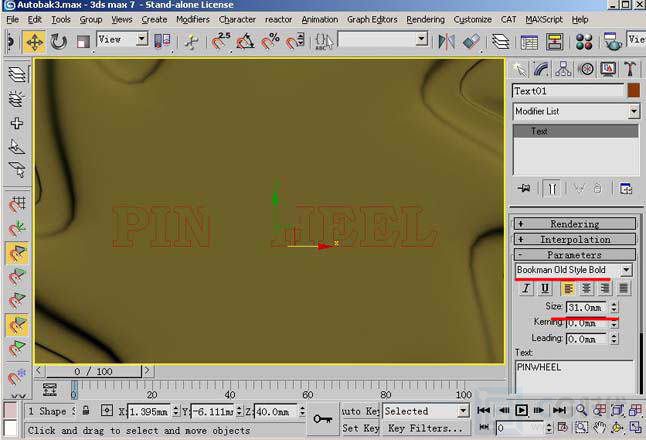Set text alignment to justify
The width and height of the screenshot is (646, 440).
pos(623,288)
